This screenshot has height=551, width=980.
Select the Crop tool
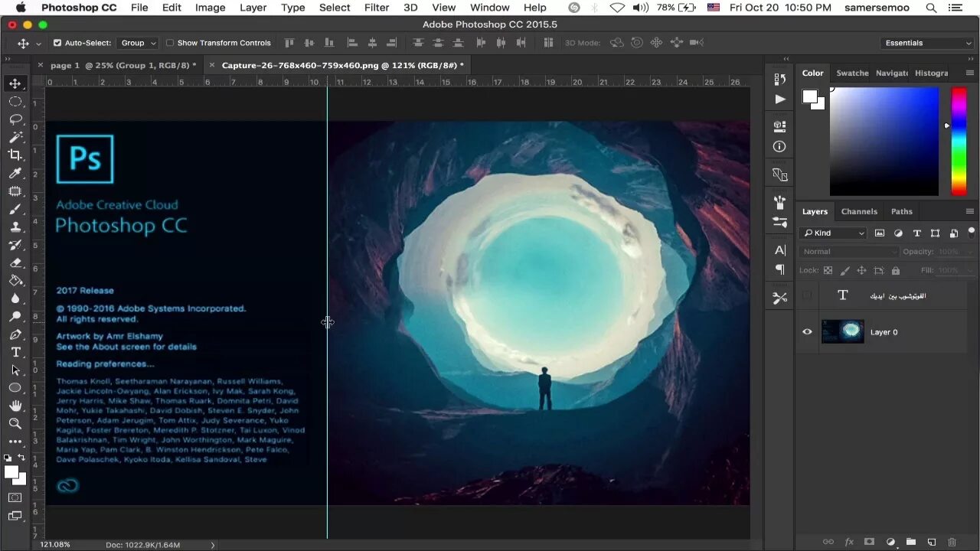pos(15,155)
